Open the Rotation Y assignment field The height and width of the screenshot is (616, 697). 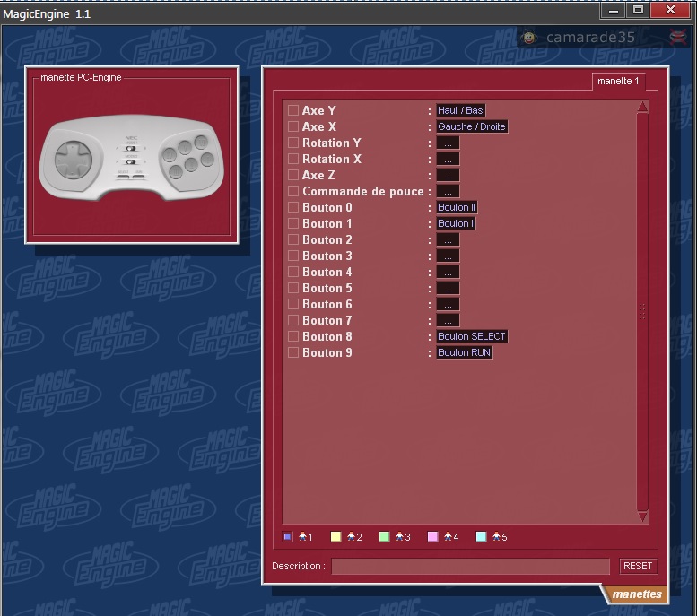point(448,143)
